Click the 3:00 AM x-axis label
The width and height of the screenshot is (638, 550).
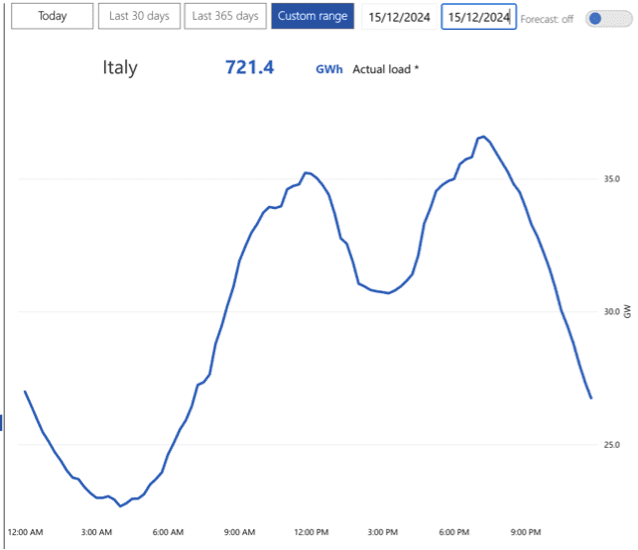click(x=96, y=532)
